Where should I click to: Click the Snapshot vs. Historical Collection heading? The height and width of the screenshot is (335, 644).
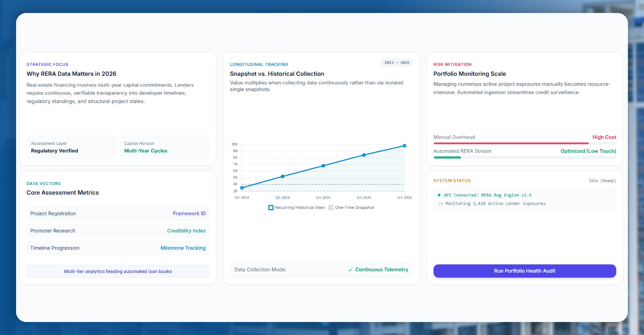click(277, 74)
